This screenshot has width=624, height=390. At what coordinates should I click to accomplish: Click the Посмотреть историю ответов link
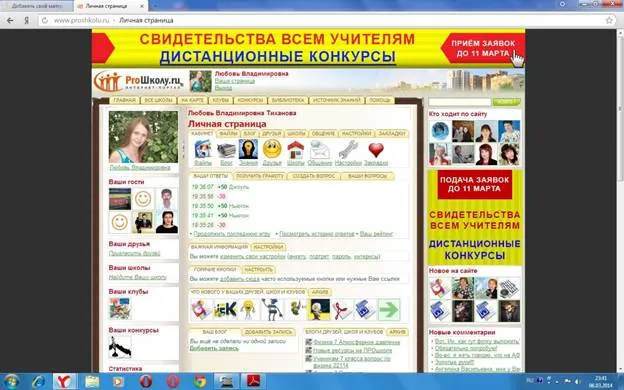(x=316, y=234)
